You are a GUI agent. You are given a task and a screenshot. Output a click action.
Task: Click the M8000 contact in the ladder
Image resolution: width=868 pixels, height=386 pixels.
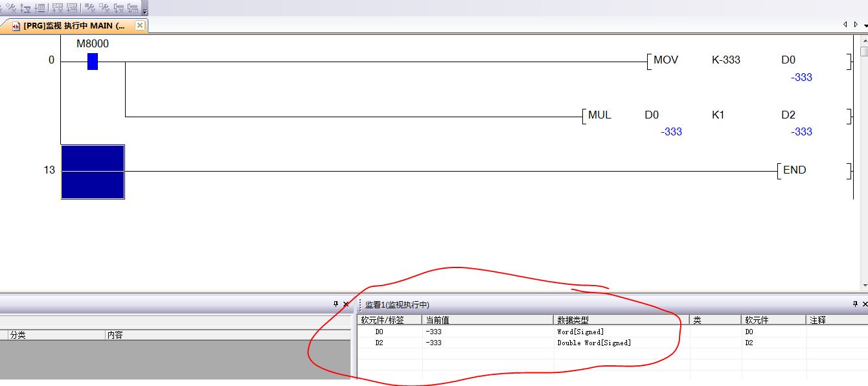click(x=92, y=62)
